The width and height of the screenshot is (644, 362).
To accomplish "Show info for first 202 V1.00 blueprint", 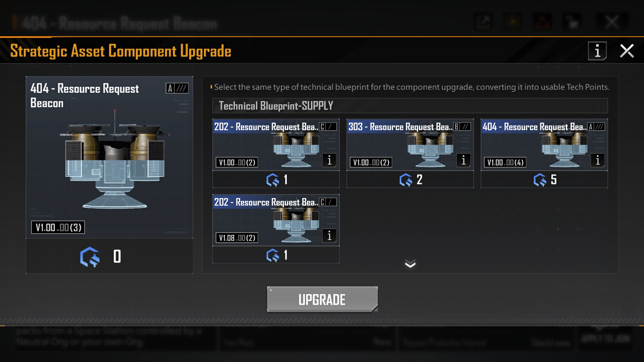I will [329, 160].
